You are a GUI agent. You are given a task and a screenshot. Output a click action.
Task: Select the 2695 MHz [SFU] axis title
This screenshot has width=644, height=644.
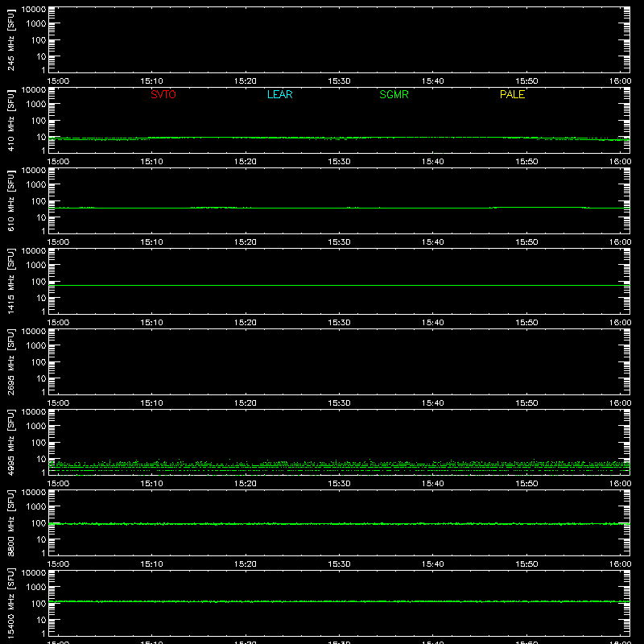(10, 361)
